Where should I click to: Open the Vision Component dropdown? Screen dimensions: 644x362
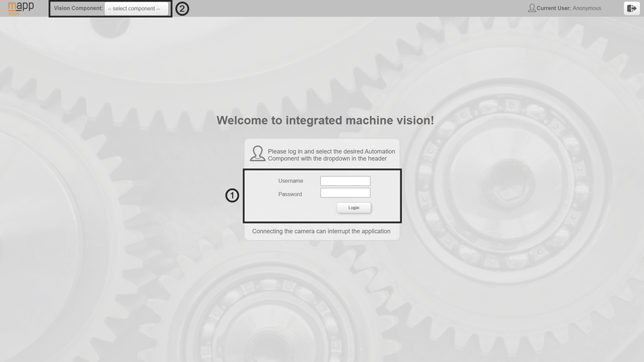(x=136, y=9)
